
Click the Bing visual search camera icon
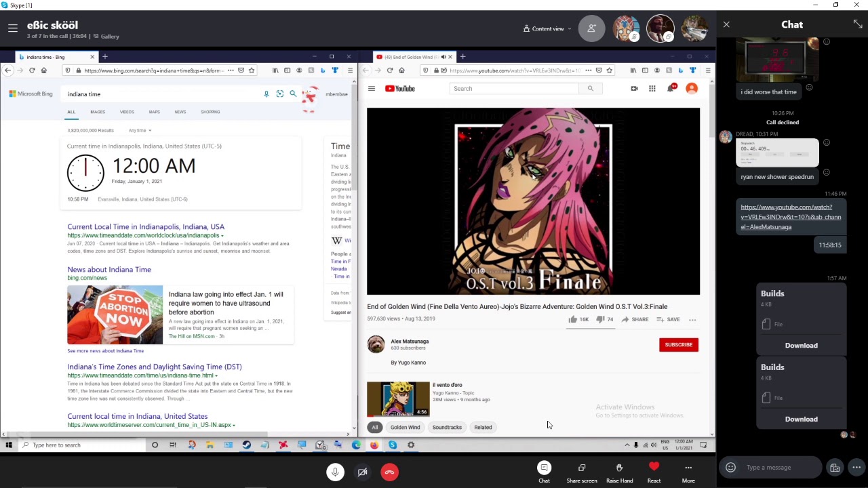coord(280,94)
